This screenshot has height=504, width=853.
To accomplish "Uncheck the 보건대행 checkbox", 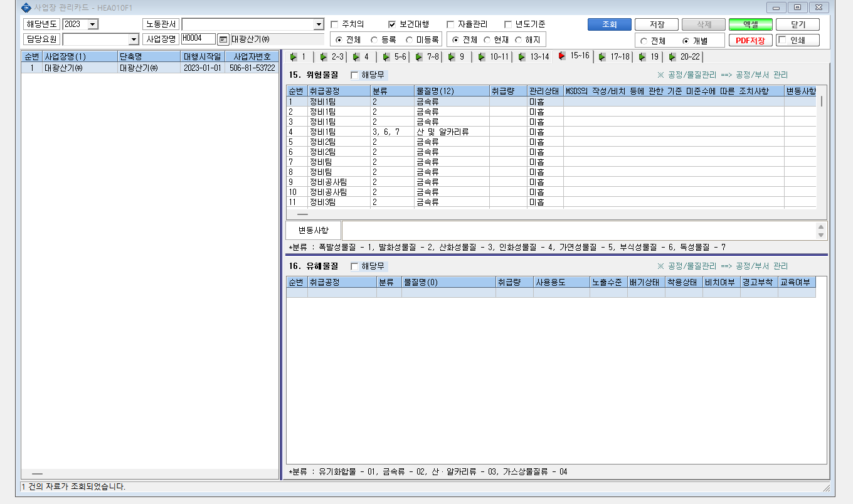I will pyautogui.click(x=392, y=24).
